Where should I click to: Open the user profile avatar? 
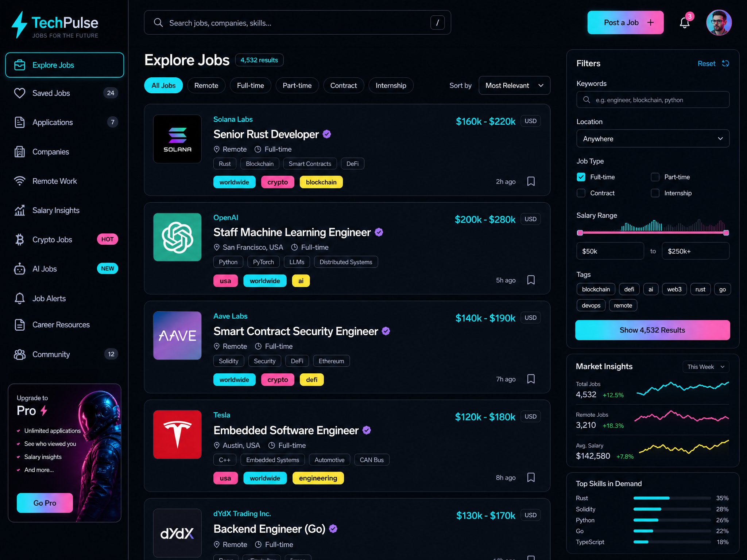[x=719, y=23]
